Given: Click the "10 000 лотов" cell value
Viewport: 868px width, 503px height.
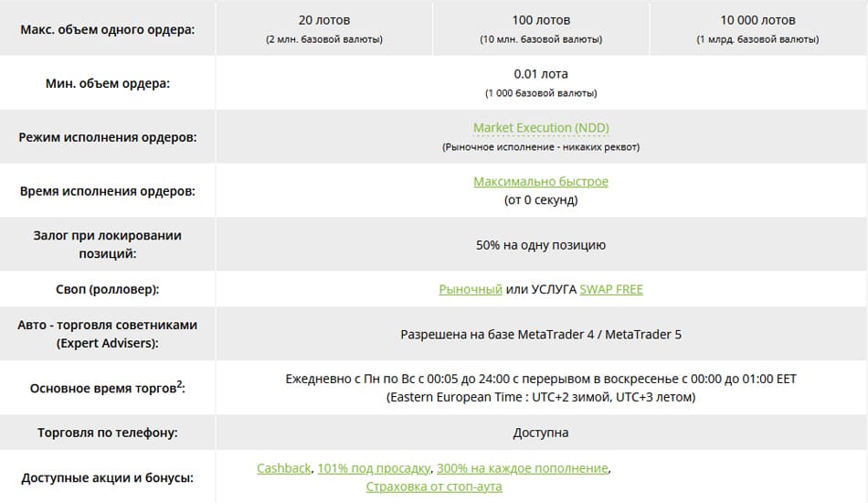Looking at the screenshot, I should click(757, 20).
